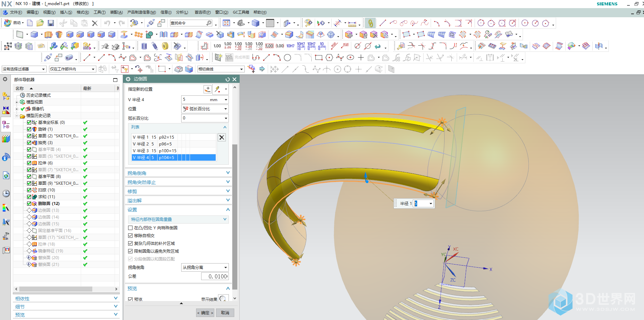Toggle checkbox for 抽壳 (3) feature
Screen dimensions: 644x320
click(29, 143)
